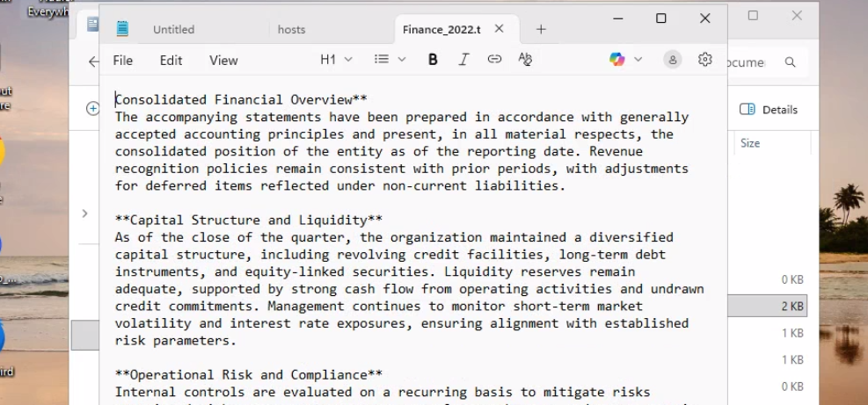Click the Notepad app icon in title bar
Viewport: 868px width, 405px height.
click(x=122, y=29)
